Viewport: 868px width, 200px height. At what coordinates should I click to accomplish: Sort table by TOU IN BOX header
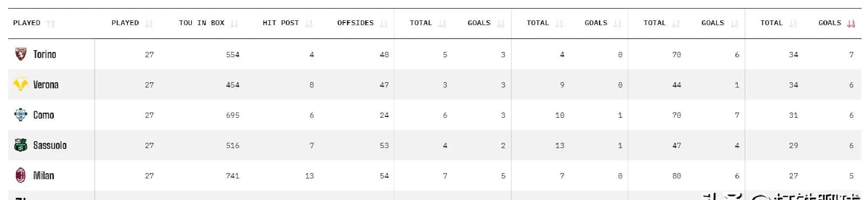tap(202, 23)
